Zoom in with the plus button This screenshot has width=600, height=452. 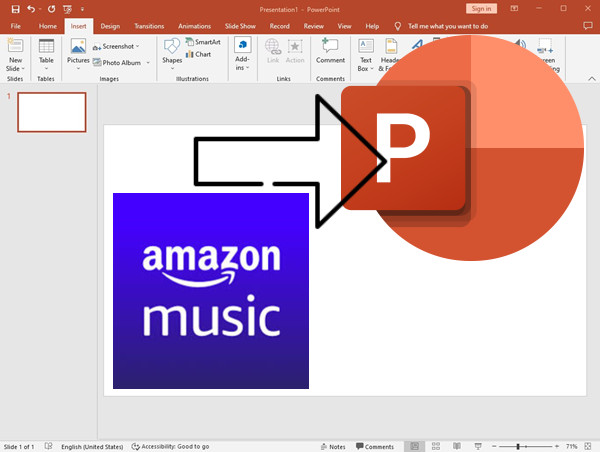pos(557,447)
